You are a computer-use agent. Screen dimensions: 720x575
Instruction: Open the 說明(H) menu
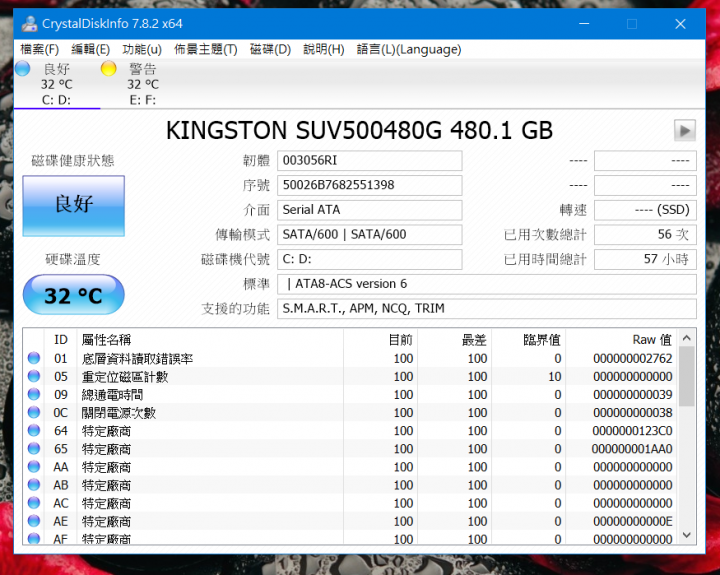point(324,49)
